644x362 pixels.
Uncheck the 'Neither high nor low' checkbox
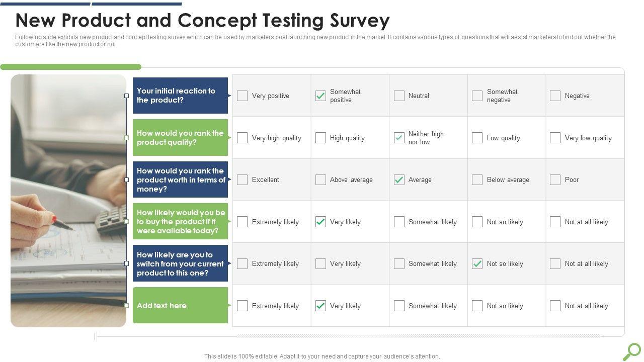pos(399,138)
